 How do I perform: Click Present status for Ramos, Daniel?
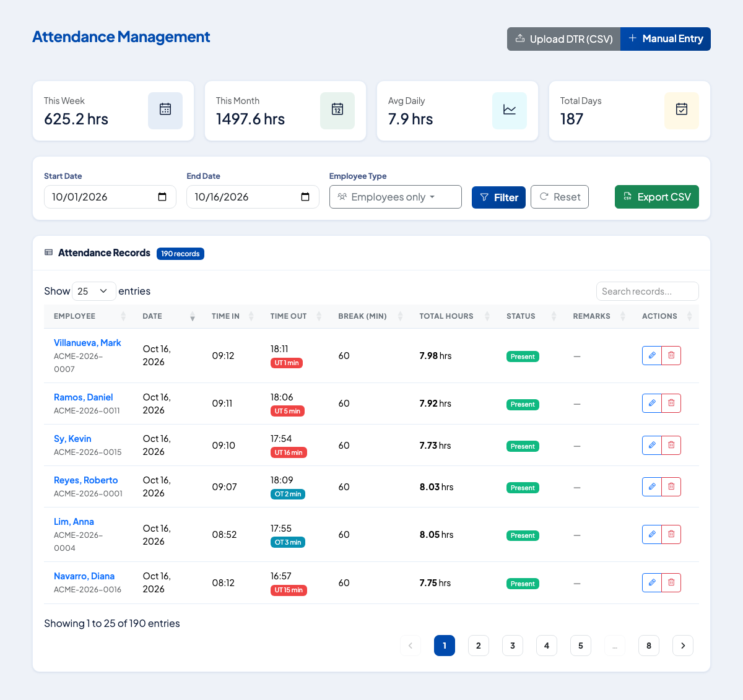523,405
